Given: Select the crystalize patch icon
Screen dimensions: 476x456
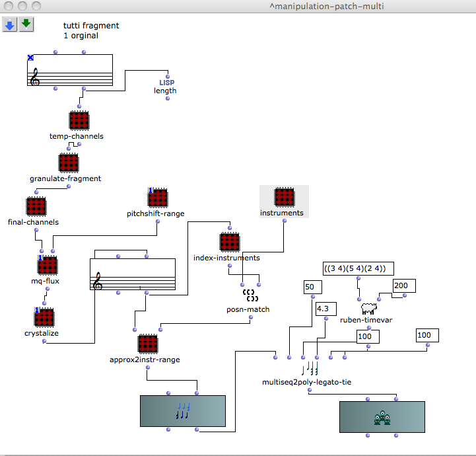Looking at the screenshot, I should click(x=44, y=318).
